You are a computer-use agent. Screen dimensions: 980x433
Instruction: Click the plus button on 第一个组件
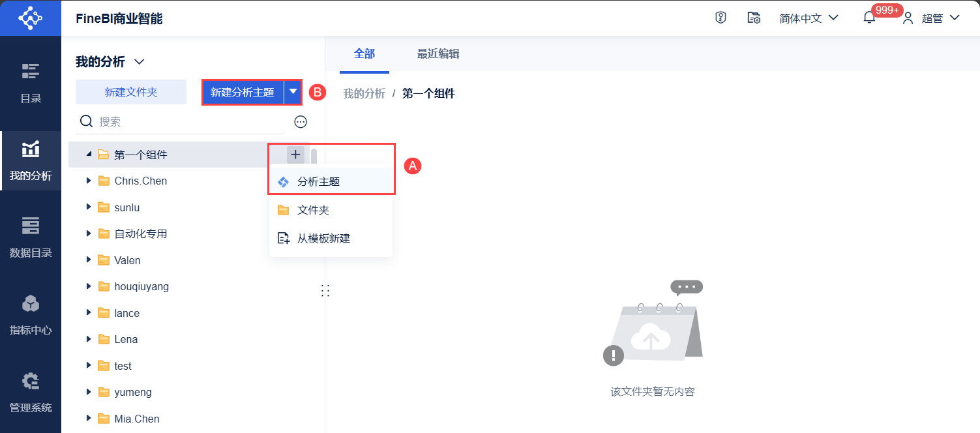click(295, 155)
